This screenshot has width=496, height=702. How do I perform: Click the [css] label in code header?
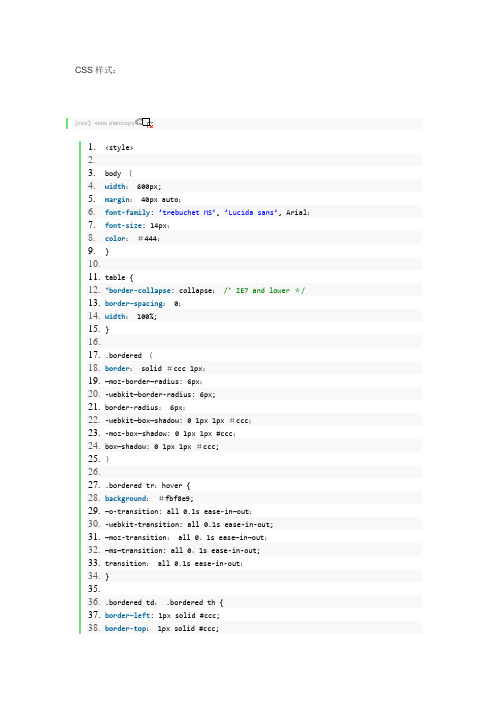[82, 123]
